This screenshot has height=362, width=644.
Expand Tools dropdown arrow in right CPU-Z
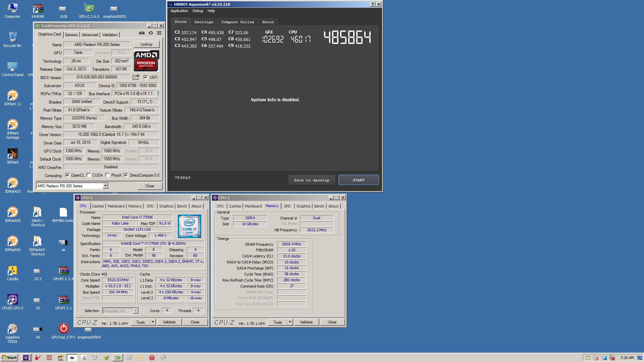tap(290, 322)
